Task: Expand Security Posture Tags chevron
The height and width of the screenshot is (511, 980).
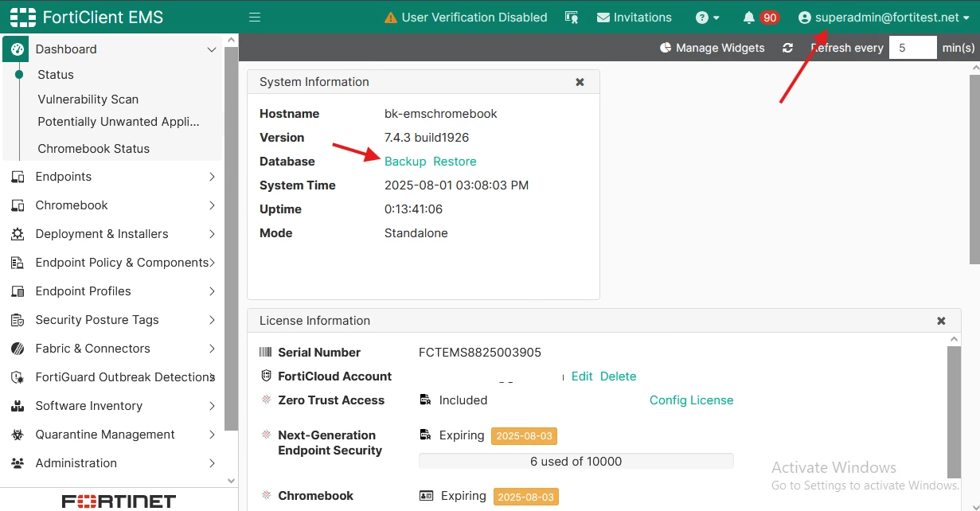Action: click(212, 320)
